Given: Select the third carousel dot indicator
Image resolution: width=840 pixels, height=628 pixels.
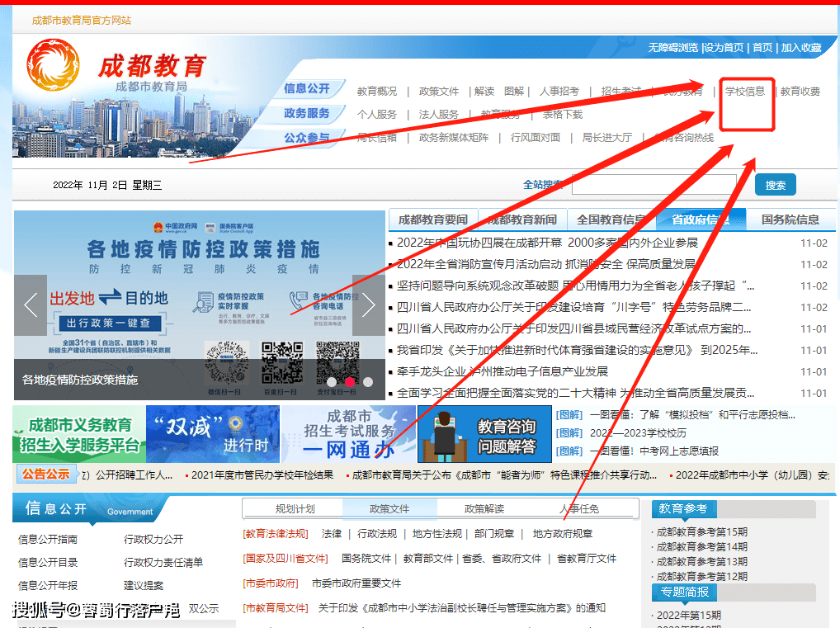Looking at the screenshot, I should tap(368, 382).
